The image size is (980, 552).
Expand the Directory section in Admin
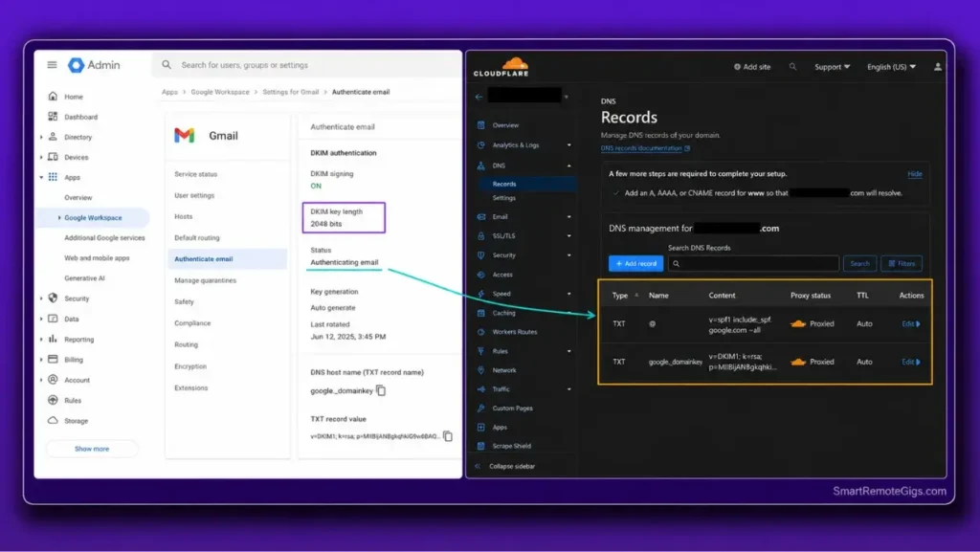click(x=41, y=138)
